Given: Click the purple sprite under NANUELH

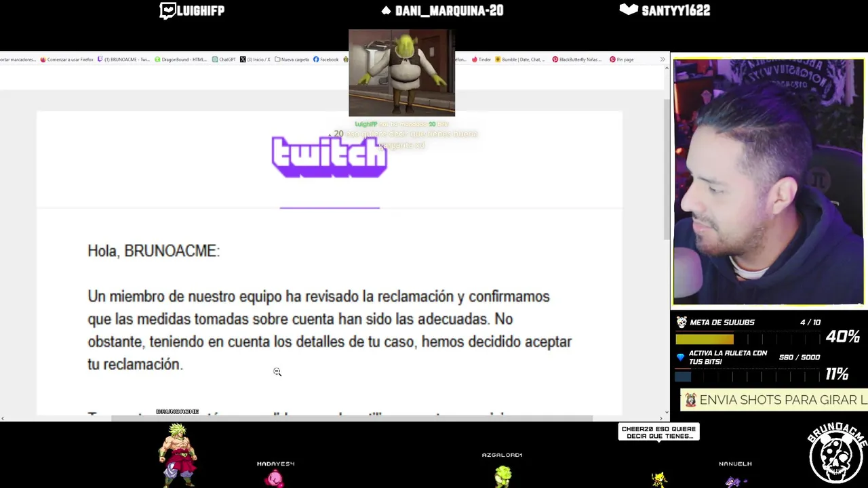Looking at the screenshot, I should [x=734, y=481].
